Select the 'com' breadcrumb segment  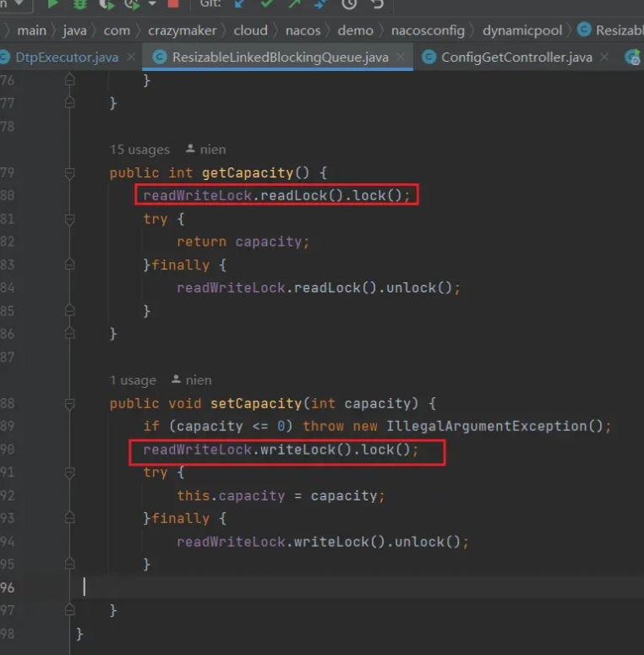(x=117, y=30)
